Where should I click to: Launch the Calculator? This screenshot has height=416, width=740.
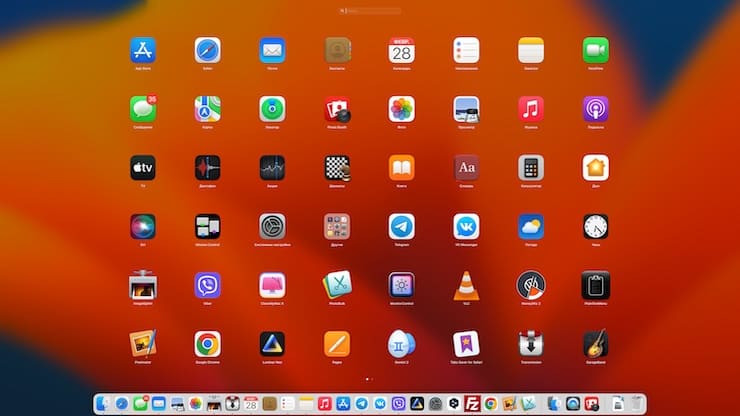pos(531,168)
